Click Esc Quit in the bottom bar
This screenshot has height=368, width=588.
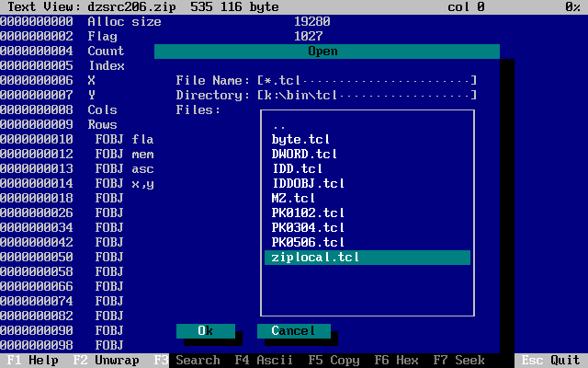[551, 361]
